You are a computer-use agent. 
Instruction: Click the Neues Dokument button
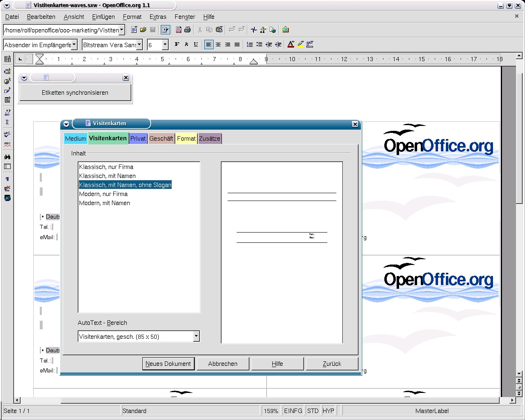(168, 364)
